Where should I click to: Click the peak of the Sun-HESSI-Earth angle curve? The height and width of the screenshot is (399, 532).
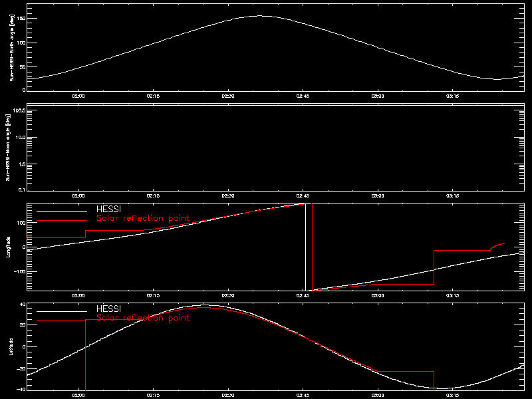click(x=260, y=15)
